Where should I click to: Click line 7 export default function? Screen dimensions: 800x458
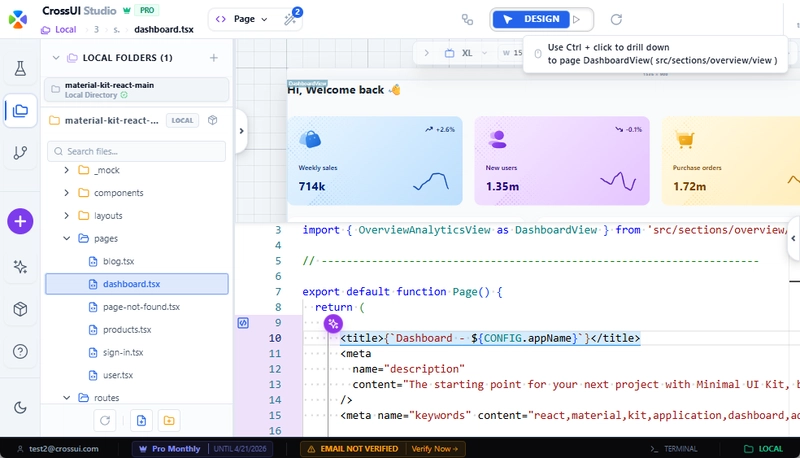tap(402, 292)
